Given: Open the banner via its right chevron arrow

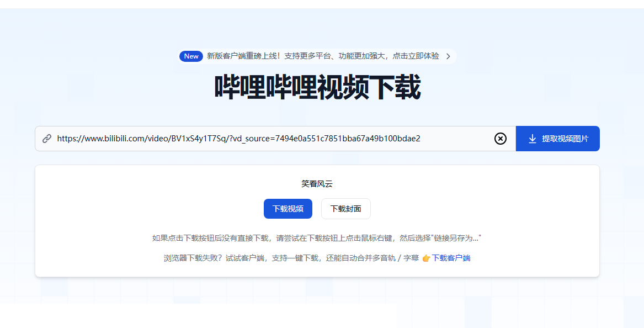Looking at the screenshot, I should (448, 56).
